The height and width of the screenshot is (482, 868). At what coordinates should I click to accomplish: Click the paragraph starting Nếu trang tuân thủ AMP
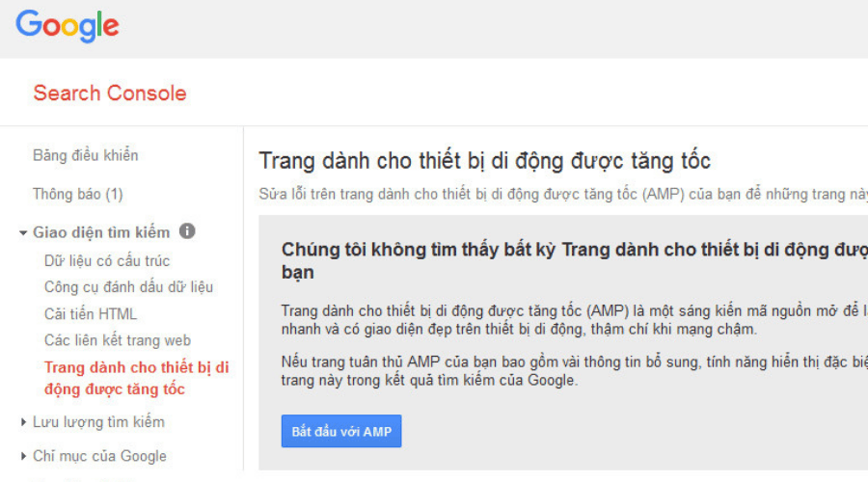(575, 371)
